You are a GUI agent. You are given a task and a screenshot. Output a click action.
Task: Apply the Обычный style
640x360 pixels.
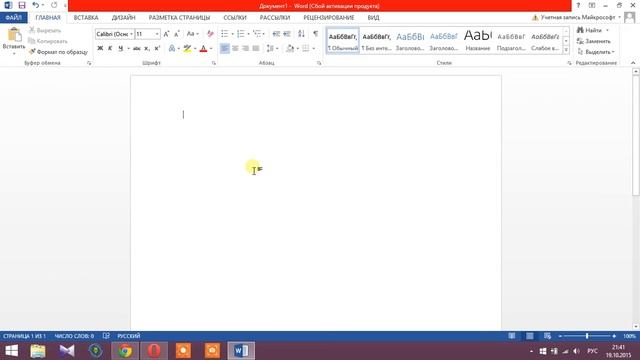[343, 41]
